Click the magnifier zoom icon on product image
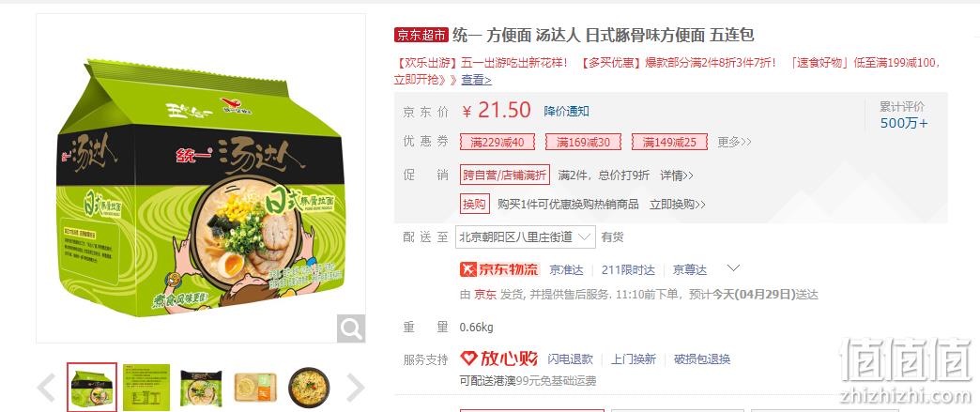The image size is (980, 412). pyautogui.click(x=351, y=328)
